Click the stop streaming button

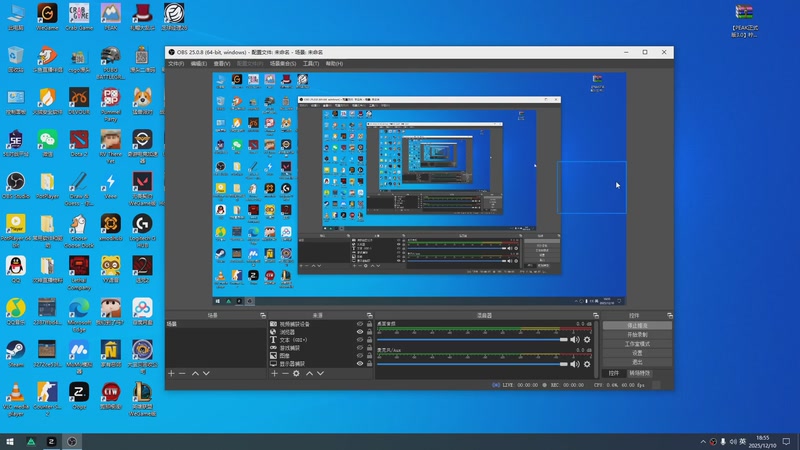pyautogui.click(x=637, y=326)
